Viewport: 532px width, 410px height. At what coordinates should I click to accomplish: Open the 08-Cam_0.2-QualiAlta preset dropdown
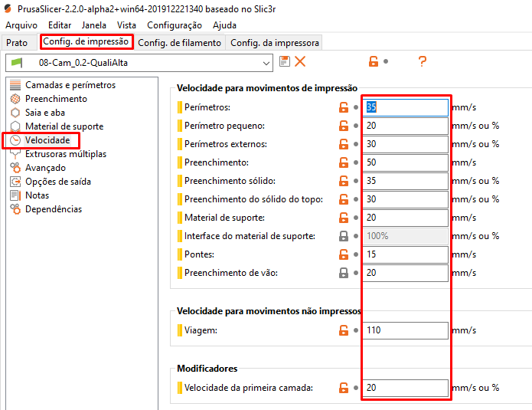click(139, 63)
